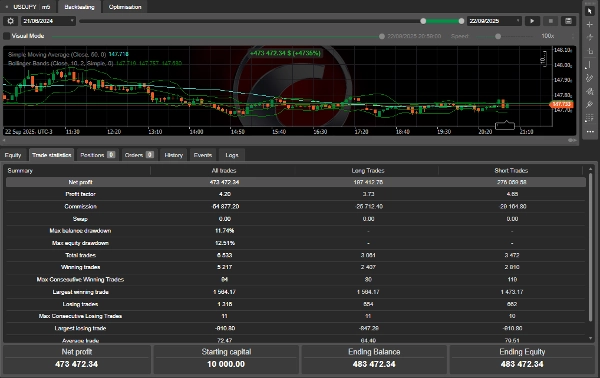Stop the backtest run
600x378 pixels.
click(551, 21)
